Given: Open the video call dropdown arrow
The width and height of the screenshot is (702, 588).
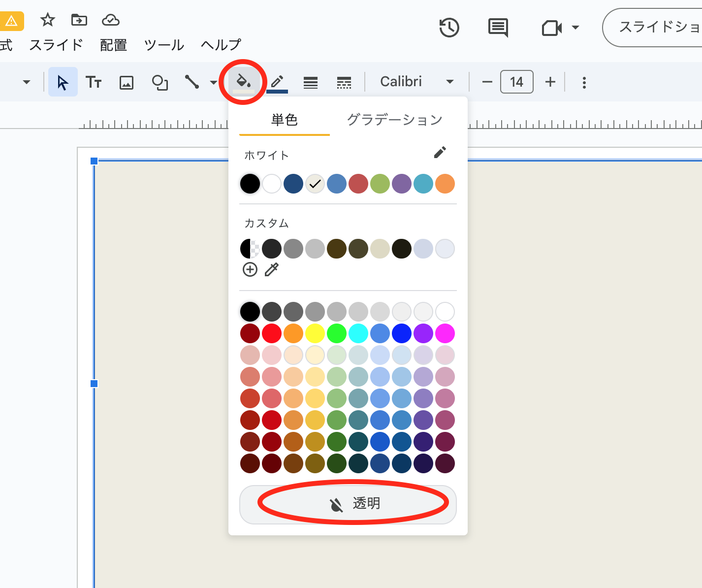Looking at the screenshot, I should tap(575, 28).
